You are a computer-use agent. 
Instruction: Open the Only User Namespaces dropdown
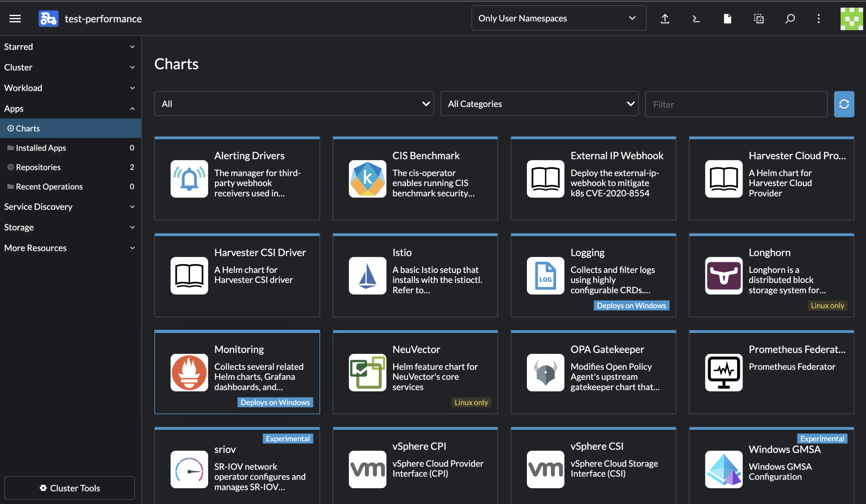coord(558,18)
